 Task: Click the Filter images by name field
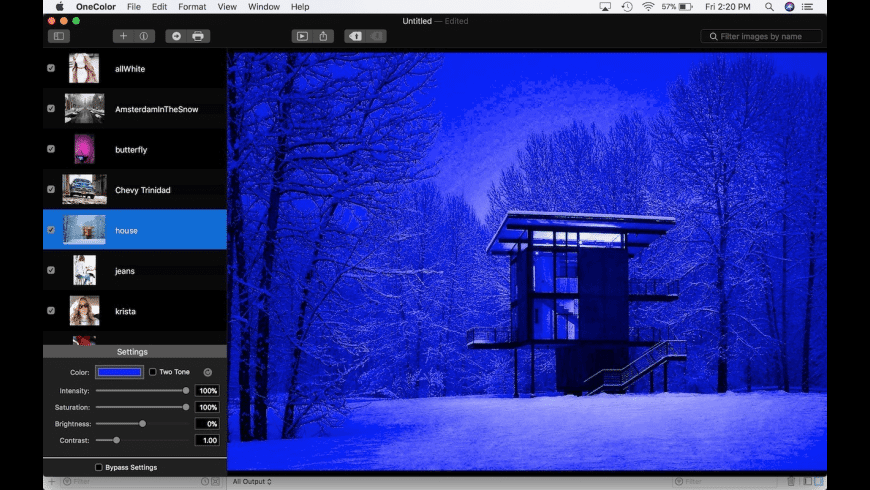click(x=761, y=37)
